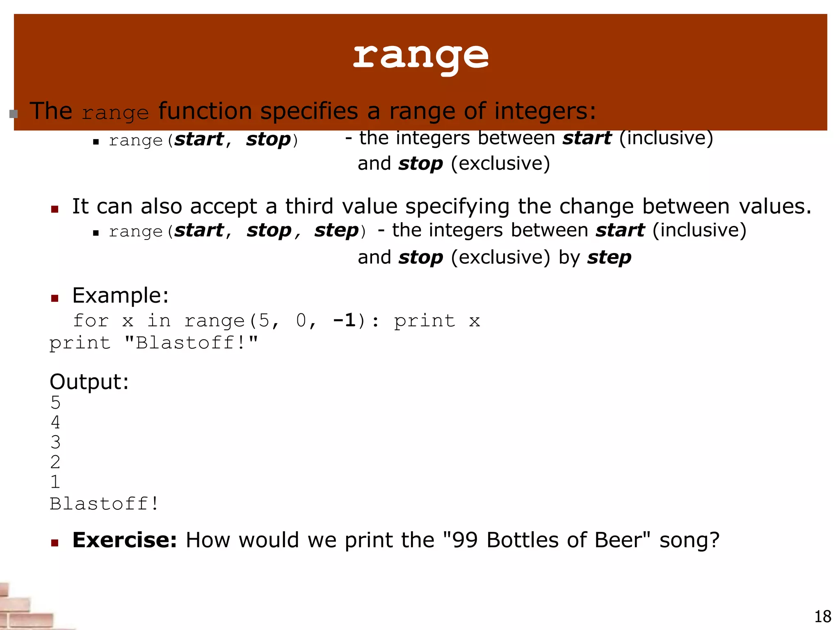Click the red bullet beside 'Example:'
Image resolution: width=840 pixels, height=630 pixels.
[x=55, y=298]
